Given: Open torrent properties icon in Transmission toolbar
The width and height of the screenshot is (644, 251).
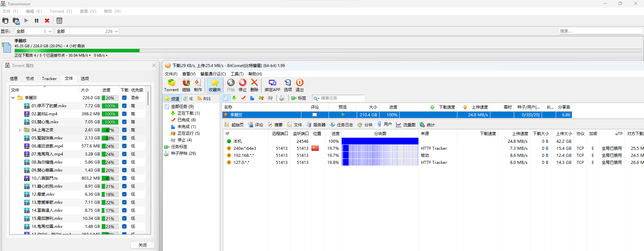Looking at the screenshot, I should (59, 21).
